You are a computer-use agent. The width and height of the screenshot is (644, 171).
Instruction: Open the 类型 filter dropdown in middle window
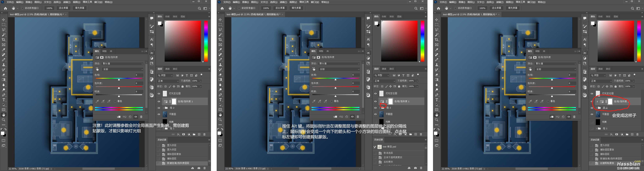(x=381, y=75)
